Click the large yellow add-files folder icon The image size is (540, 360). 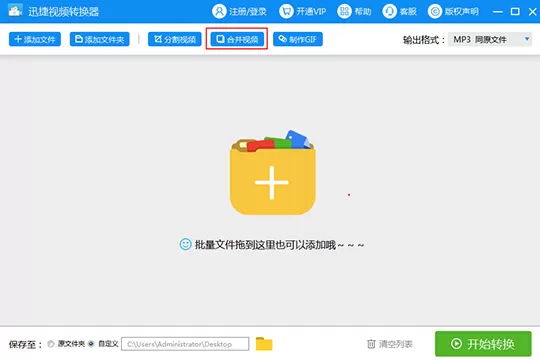[x=272, y=172]
